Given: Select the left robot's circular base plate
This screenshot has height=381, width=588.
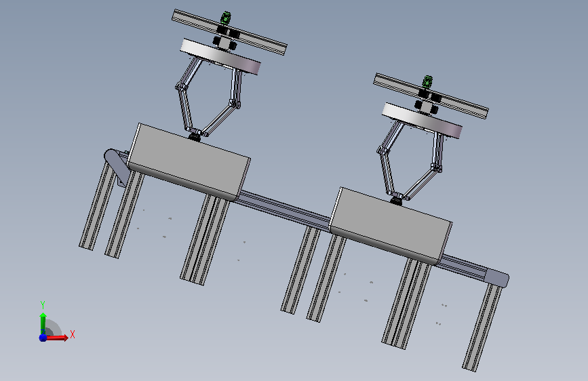Looking at the screenshot, I should point(220,56).
